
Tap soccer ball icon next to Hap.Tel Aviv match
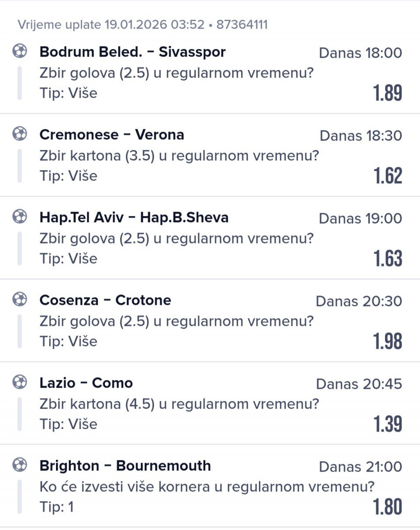(x=20, y=216)
